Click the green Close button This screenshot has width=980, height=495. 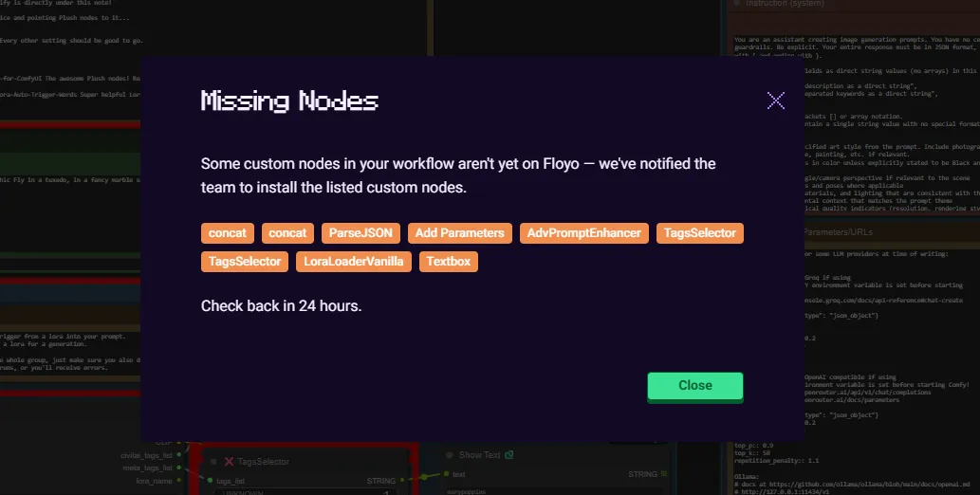695,386
